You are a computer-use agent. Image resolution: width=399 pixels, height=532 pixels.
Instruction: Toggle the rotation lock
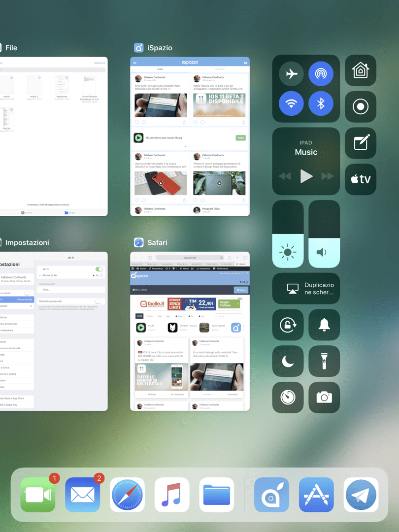(x=288, y=325)
